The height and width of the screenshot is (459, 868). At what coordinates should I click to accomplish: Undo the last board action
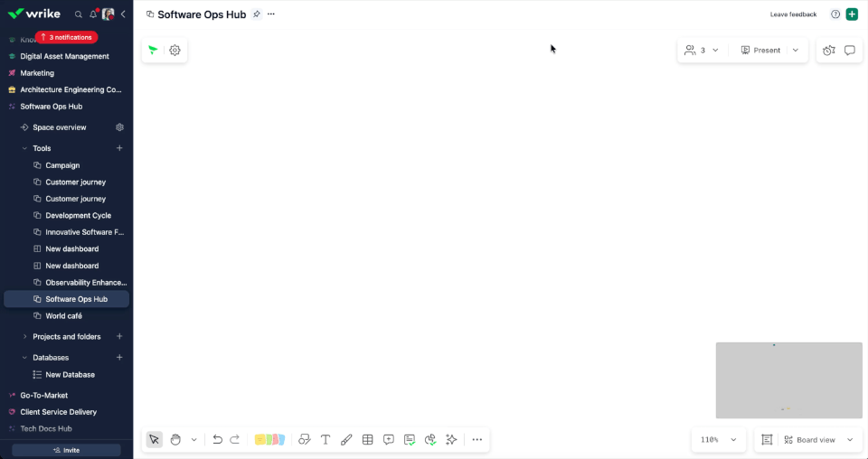coord(218,440)
